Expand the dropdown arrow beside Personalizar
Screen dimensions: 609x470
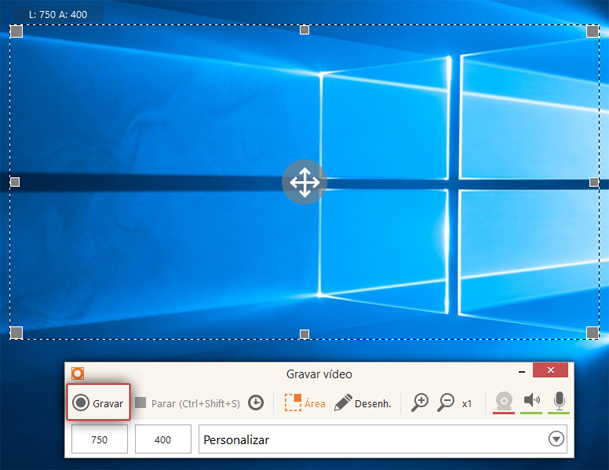[x=556, y=439]
